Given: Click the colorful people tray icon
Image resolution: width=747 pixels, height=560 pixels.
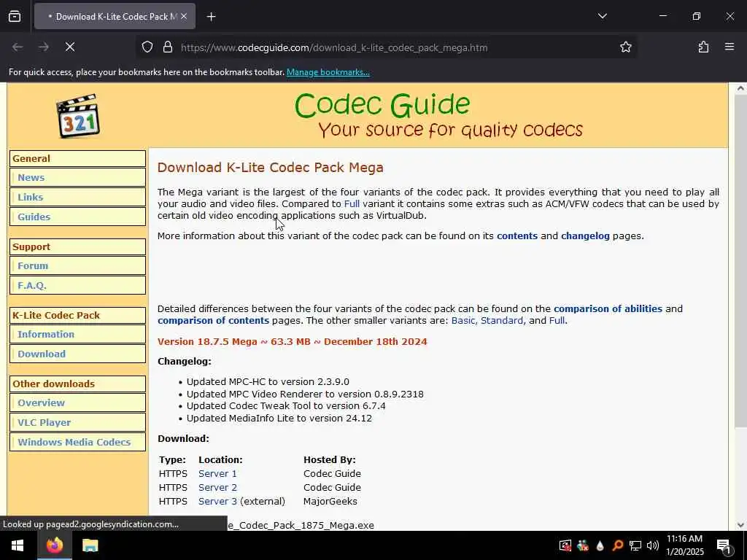Looking at the screenshot, I should (x=583, y=545).
